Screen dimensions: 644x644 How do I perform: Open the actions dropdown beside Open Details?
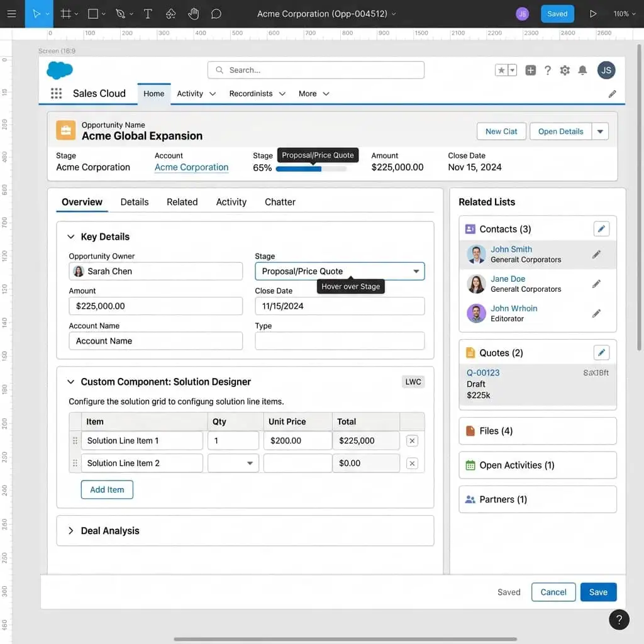[x=600, y=131]
